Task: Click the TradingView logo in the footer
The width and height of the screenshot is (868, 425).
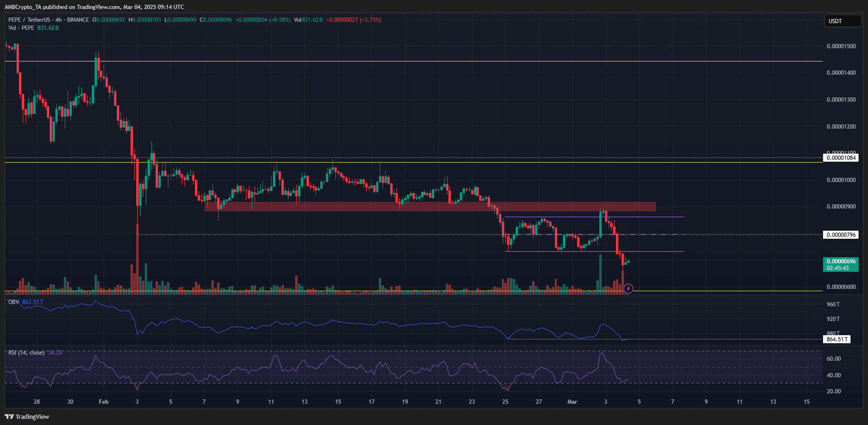Action: click(x=27, y=416)
